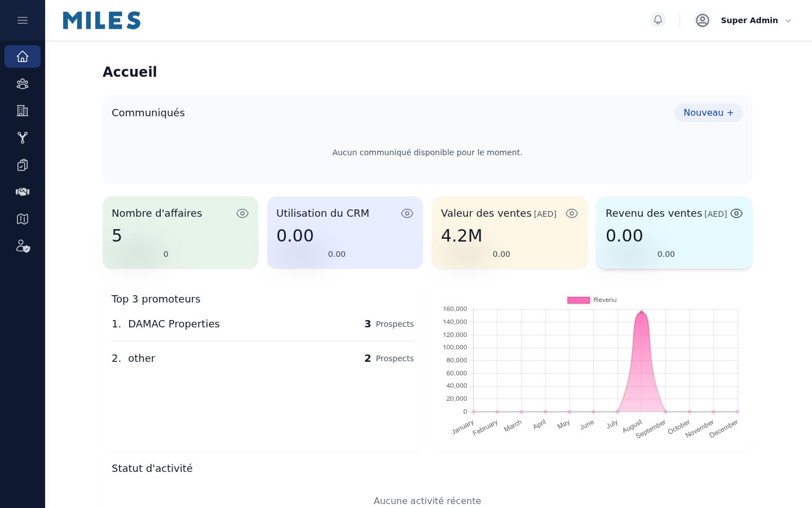Open the people group icon in sidebar

(x=23, y=84)
